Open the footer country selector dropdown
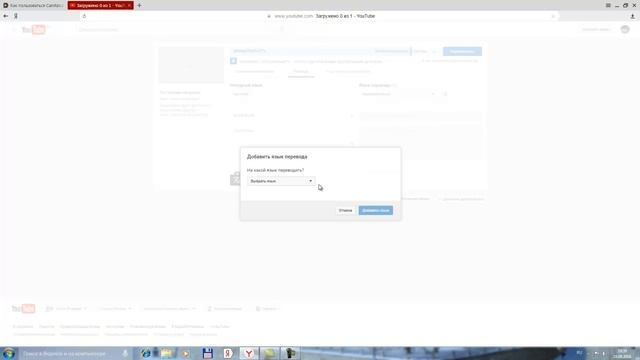 (115, 309)
